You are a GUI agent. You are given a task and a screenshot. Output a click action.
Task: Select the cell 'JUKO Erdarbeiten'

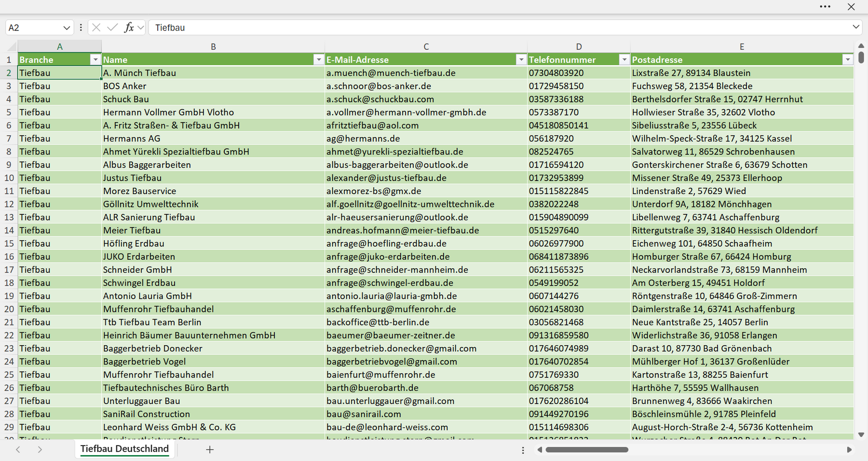tap(213, 257)
